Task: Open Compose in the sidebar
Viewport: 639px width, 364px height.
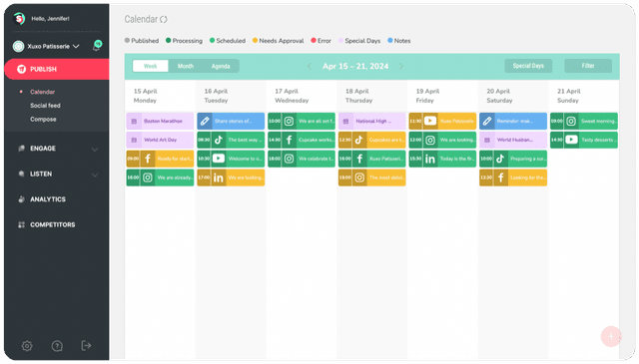Action: 43,120
